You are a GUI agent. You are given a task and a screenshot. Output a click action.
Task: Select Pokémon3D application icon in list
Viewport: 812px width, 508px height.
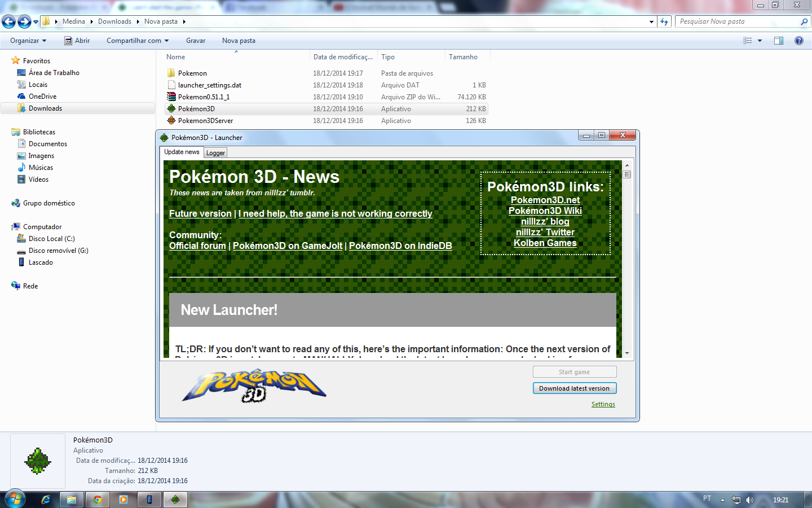pyautogui.click(x=171, y=109)
